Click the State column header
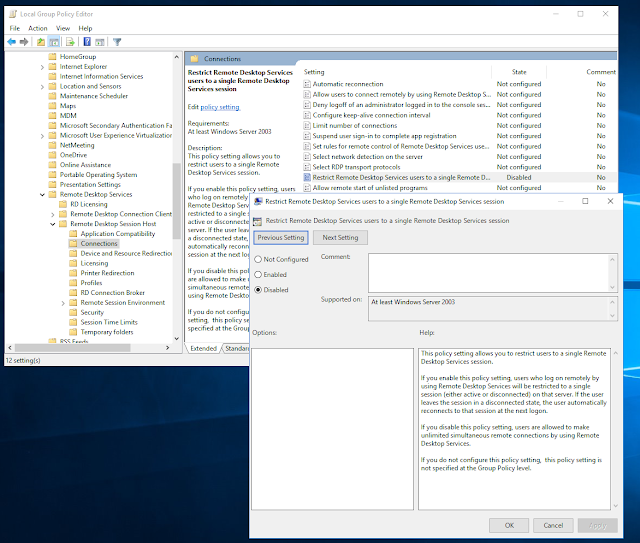640x543 pixels. [519, 72]
